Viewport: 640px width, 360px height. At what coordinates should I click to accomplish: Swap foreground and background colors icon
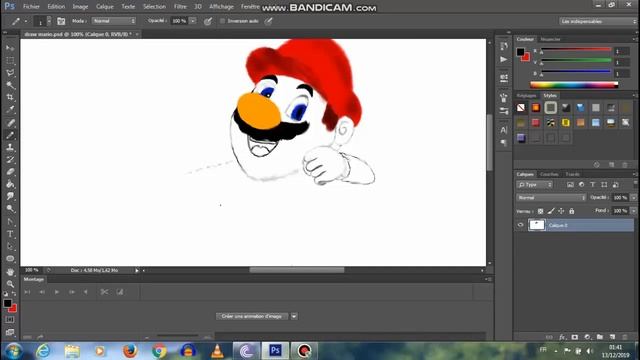[14, 294]
